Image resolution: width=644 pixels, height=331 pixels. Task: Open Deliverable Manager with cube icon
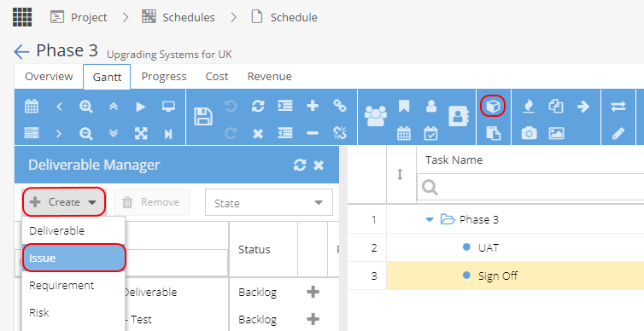point(493,107)
